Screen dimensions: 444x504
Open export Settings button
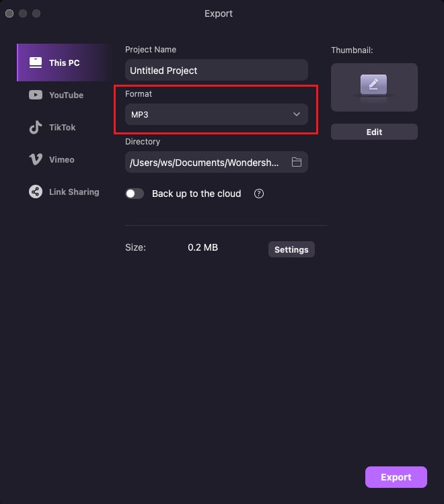tap(291, 249)
